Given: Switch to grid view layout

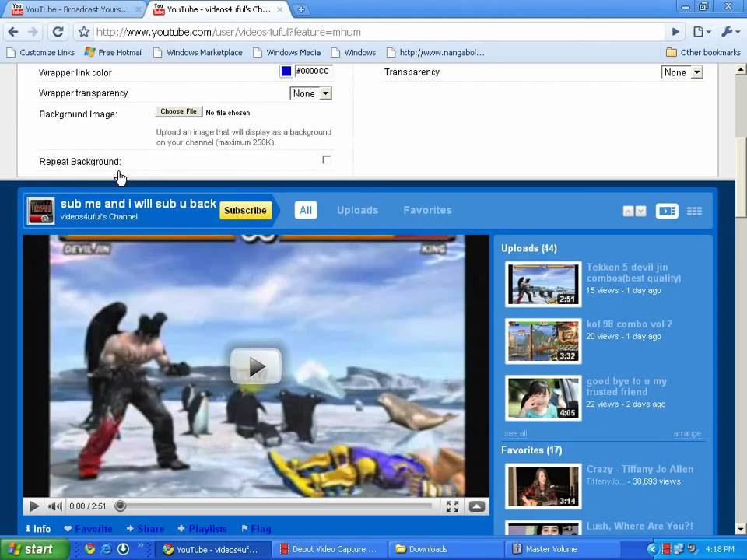Looking at the screenshot, I should tap(694, 211).
